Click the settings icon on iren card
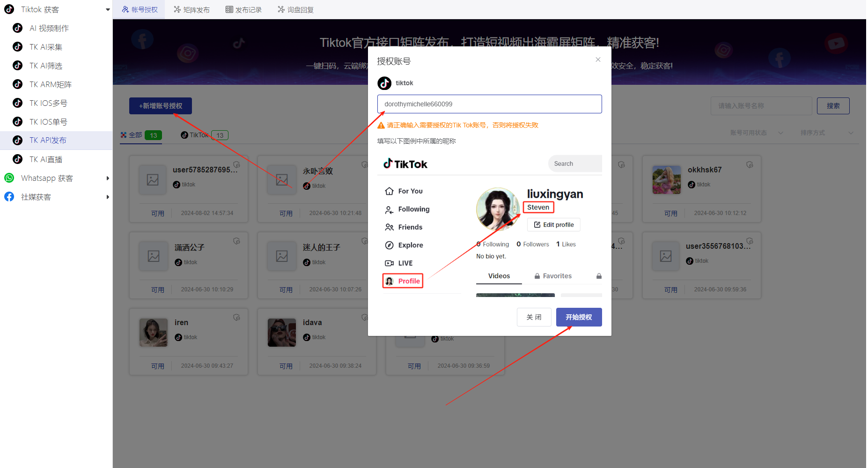Viewport: 868px width, 468px height. 237,318
